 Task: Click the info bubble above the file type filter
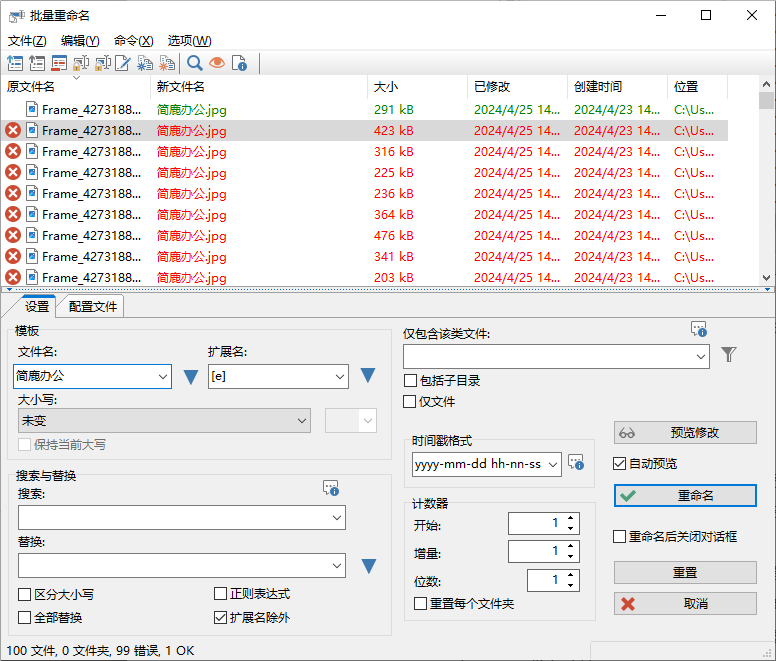click(x=699, y=329)
